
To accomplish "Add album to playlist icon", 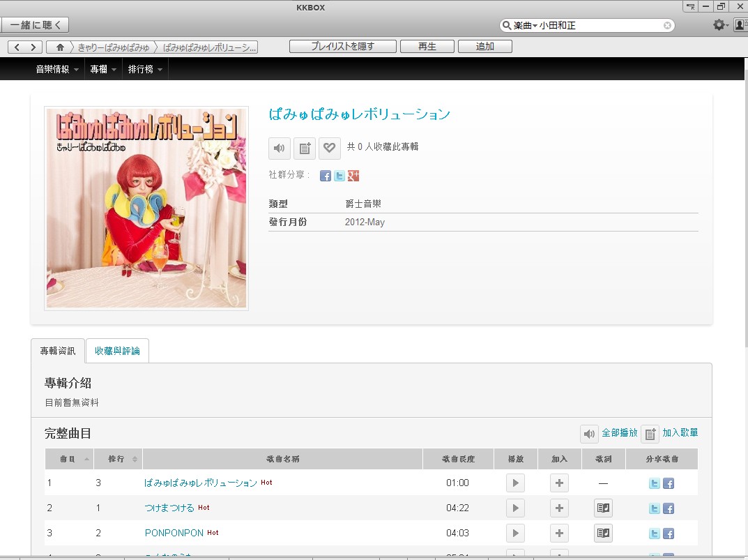I will pos(305,149).
